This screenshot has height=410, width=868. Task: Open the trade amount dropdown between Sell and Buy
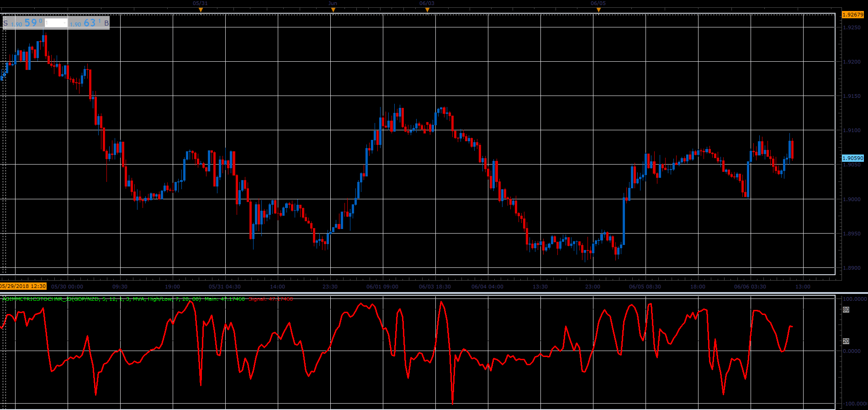[x=56, y=22]
